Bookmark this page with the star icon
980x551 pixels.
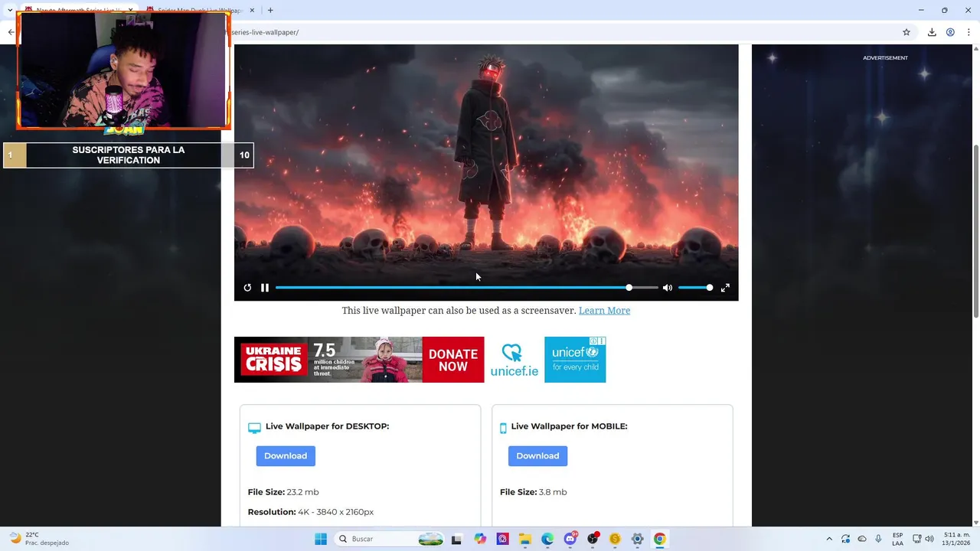pos(906,32)
